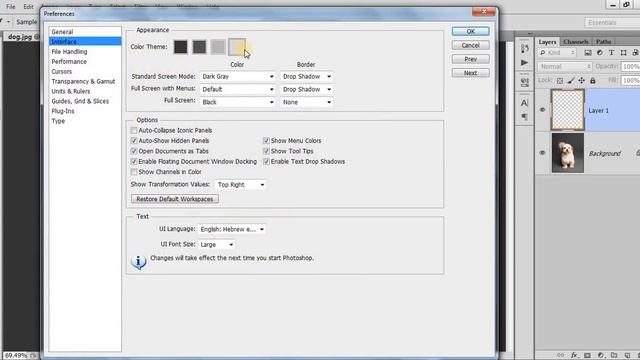Click the info icon in Text section

point(139,262)
